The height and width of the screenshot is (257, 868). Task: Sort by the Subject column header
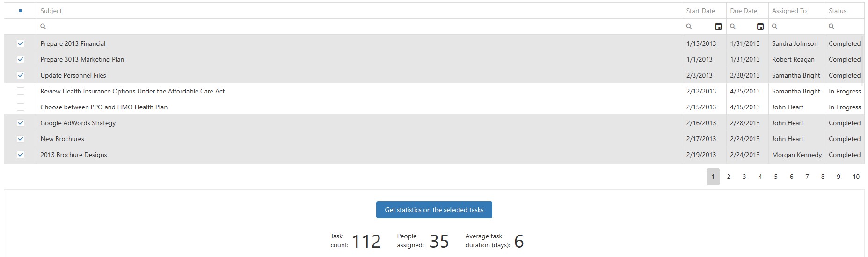pos(51,11)
